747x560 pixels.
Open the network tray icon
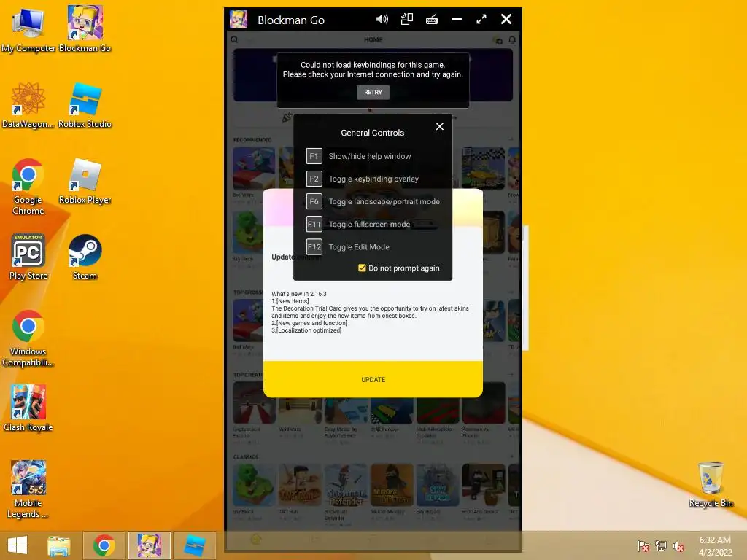click(x=661, y=546)
